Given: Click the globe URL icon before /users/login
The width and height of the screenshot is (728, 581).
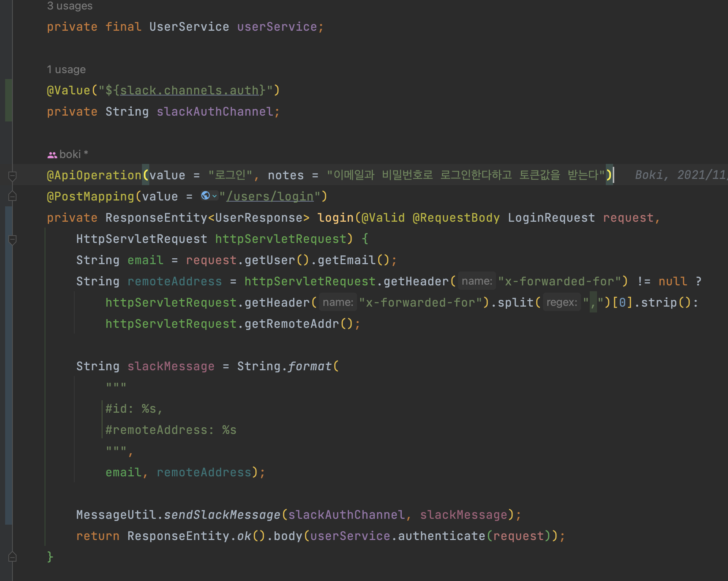Looking at the screenshot, I should click(205, 196).
